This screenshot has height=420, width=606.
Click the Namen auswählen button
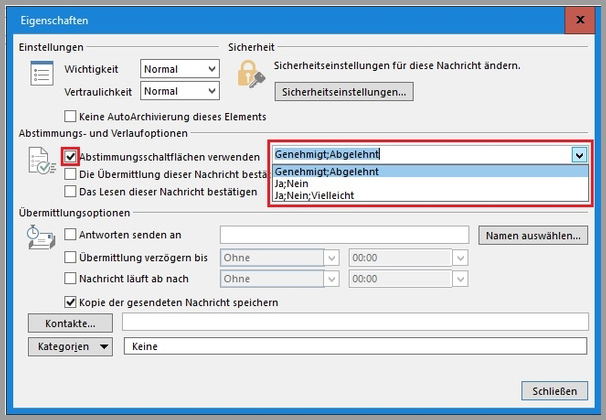coord(533,236)
